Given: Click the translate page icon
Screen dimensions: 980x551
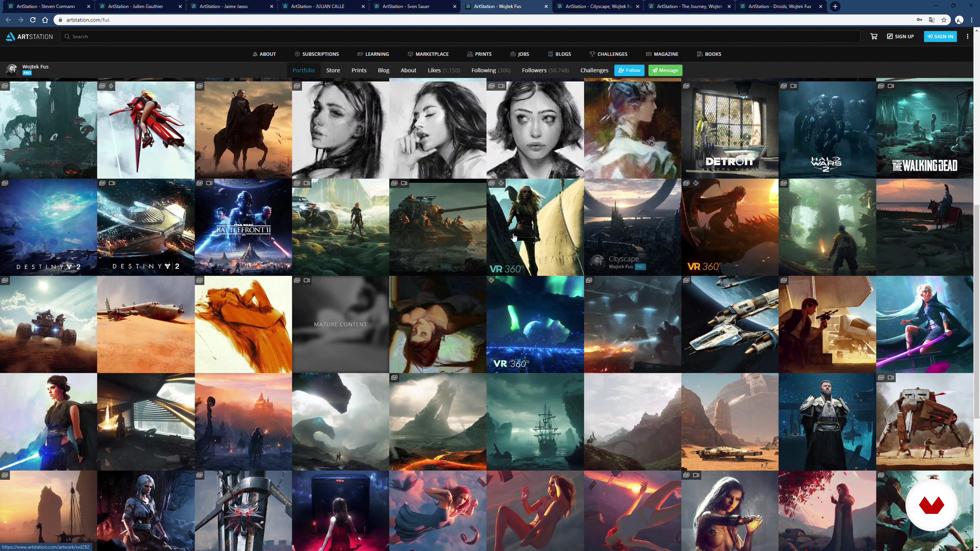Looking at the screenshot, I should point(932,20).
